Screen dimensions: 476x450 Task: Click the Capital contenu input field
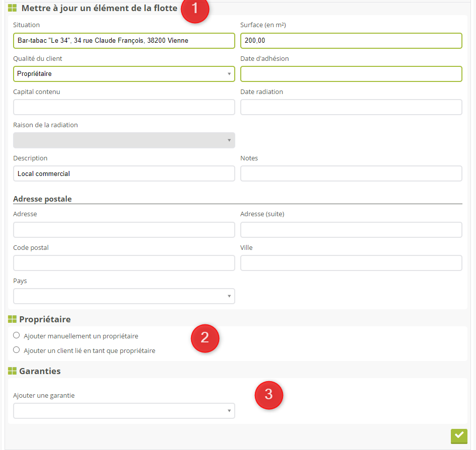[124, 107]
